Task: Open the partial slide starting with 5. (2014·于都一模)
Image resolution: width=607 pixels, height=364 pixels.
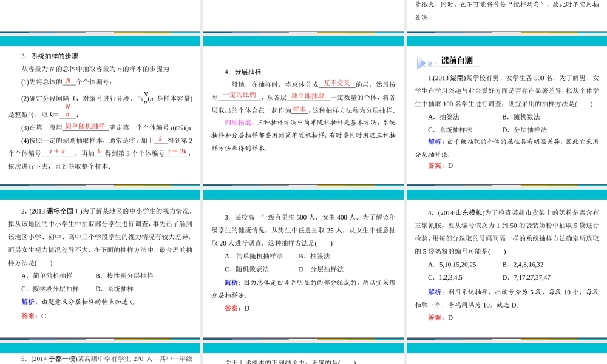Action: click(100, 354)
